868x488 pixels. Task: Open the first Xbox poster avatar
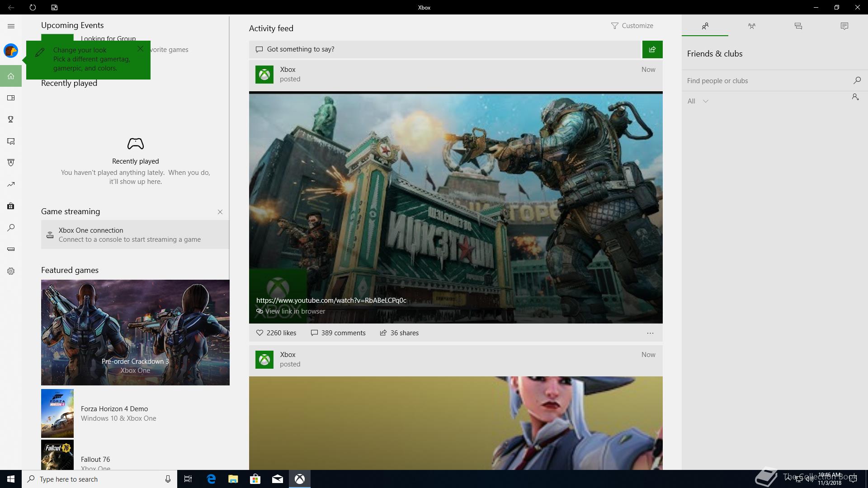[x=264, y=75]
